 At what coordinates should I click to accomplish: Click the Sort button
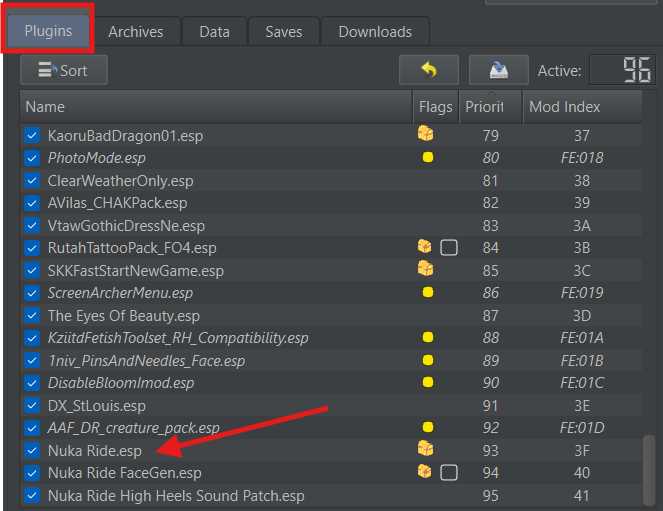pos(64,70)
